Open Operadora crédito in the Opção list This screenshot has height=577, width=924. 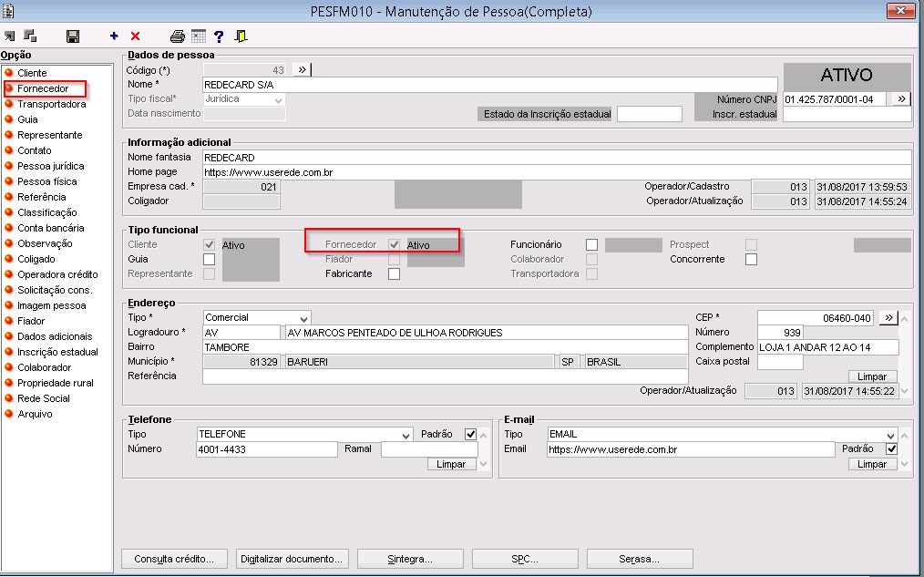pyautogui.click(x=57, y=274)
